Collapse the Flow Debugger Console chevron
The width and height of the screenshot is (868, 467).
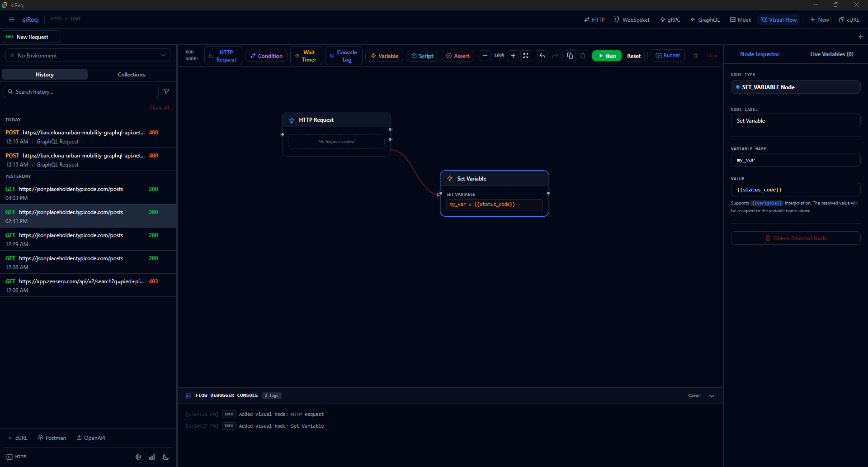point(712,396)
